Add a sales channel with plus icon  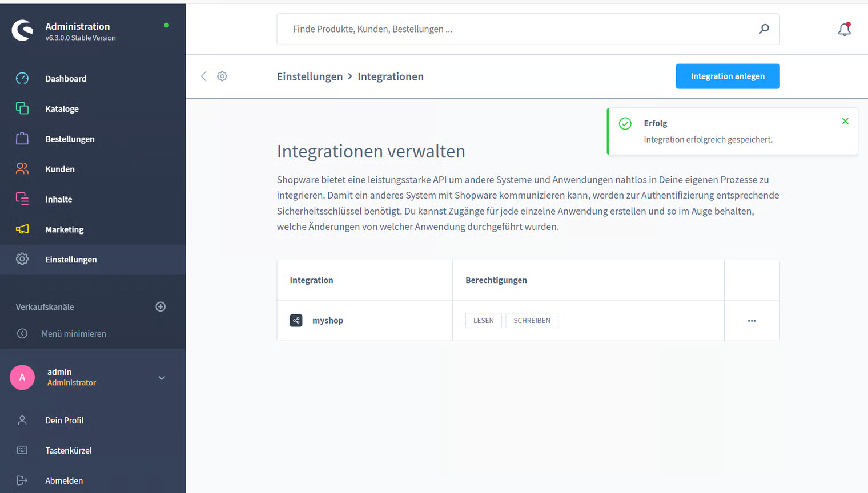pos(160,307)
